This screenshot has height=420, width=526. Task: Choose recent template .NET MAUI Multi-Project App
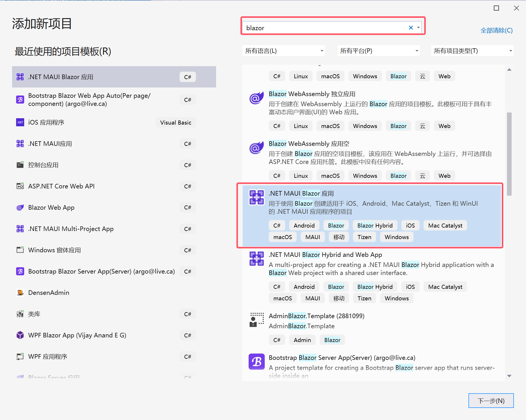point(114,229)
